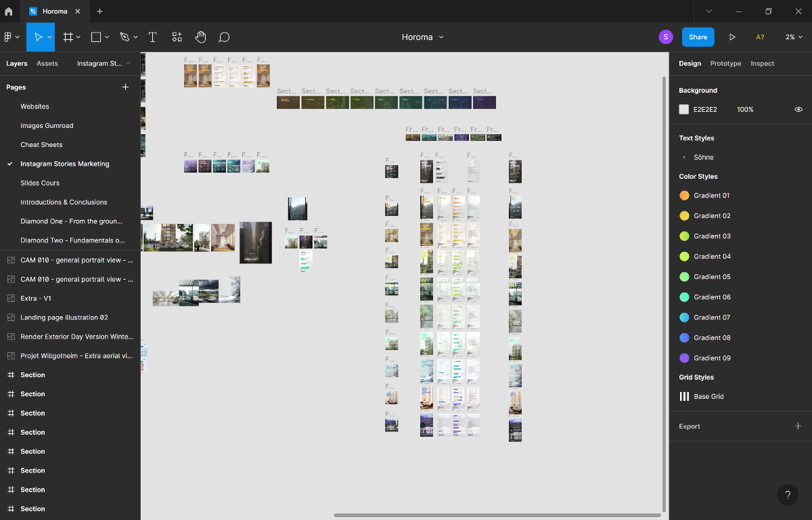Switch to the Design tab
This screenshot has width=812, height=520.
[x=690, y=63]
